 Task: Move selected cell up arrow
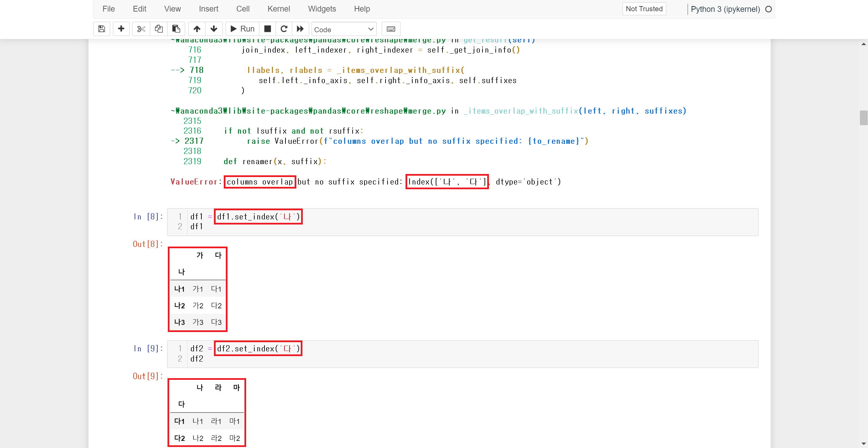(x=197, y=29)
